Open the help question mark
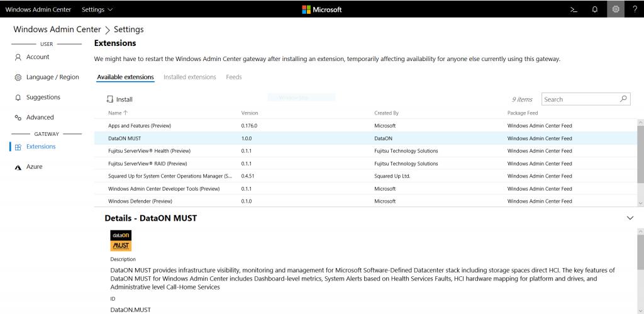 click(x=635, y=9)
